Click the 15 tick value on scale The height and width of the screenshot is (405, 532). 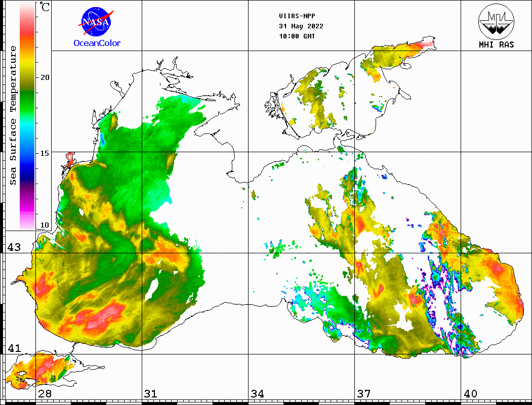click(x=45, y=153)
